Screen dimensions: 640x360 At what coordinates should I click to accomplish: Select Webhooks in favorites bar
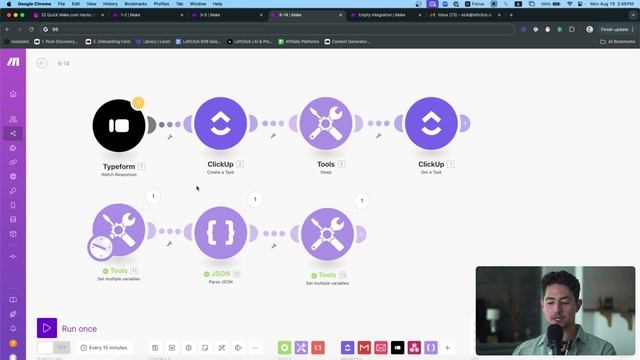coord(414,348)
